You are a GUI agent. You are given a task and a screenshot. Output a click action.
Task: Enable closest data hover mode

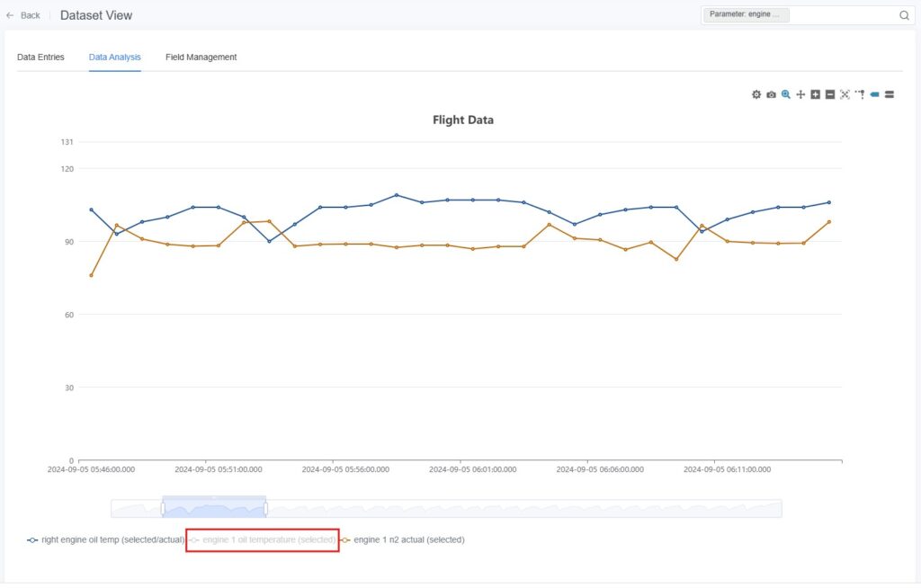pos(874,94)
